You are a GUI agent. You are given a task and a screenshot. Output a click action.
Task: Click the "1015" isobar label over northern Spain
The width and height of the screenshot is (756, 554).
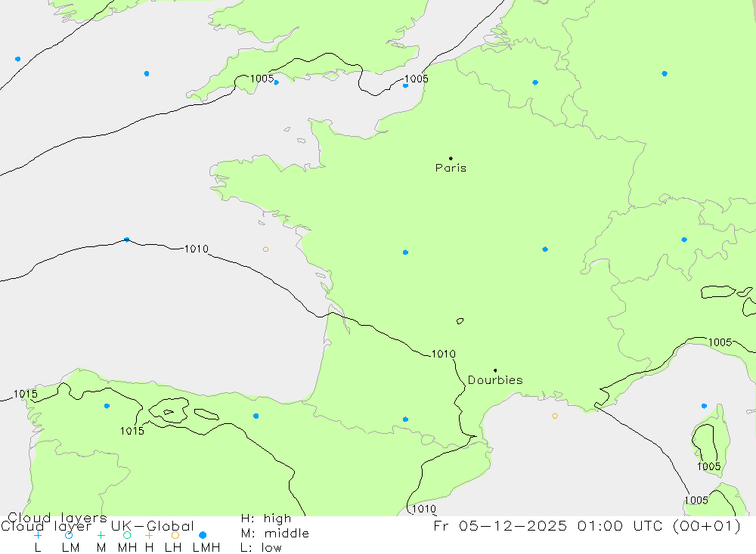point(132,431)
